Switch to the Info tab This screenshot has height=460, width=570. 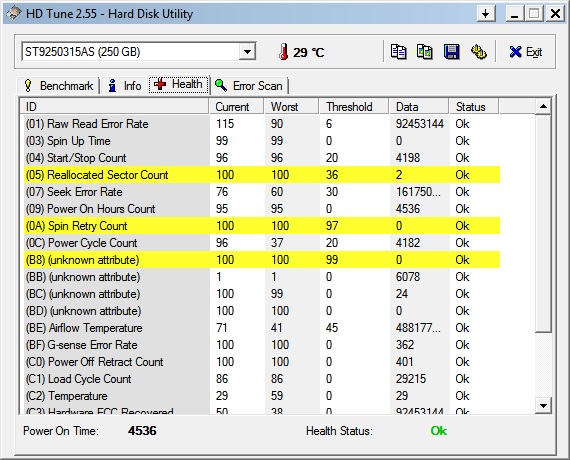[x=124, y=86]
